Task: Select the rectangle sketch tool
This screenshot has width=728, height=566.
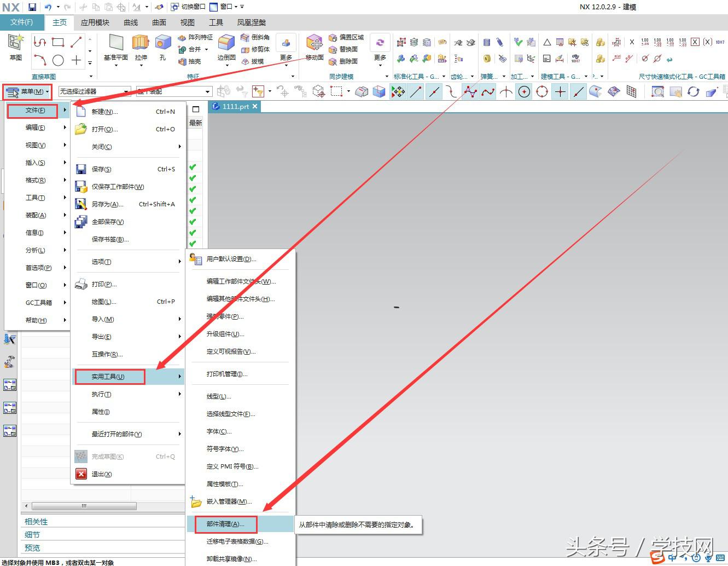Action: pyautogui.click(x=58, y=42)
